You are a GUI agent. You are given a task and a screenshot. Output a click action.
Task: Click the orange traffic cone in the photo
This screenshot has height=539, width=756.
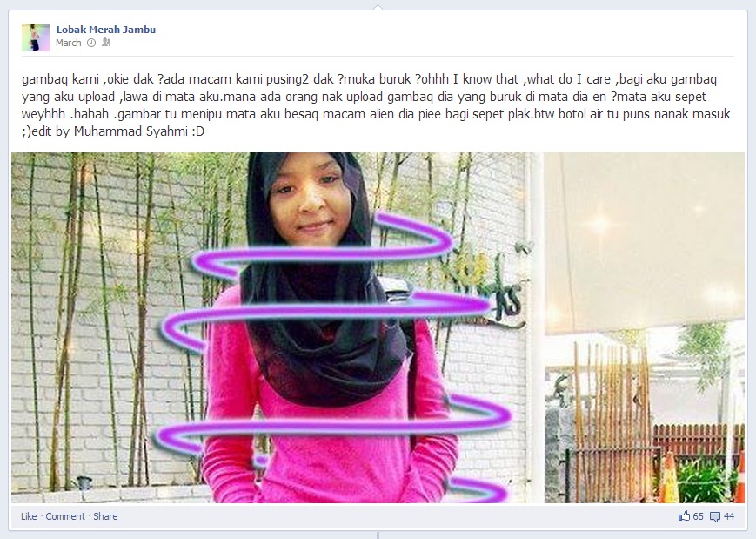tap(669, 478)
